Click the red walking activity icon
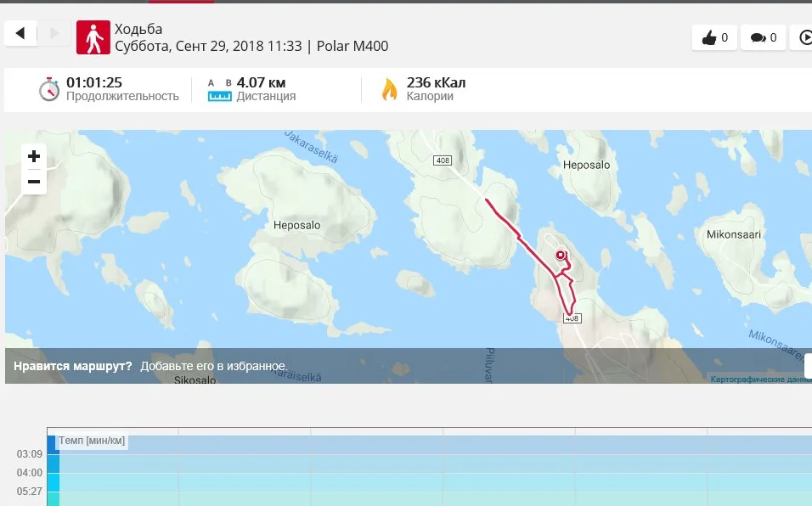812x506 pixels. (93, 37)
